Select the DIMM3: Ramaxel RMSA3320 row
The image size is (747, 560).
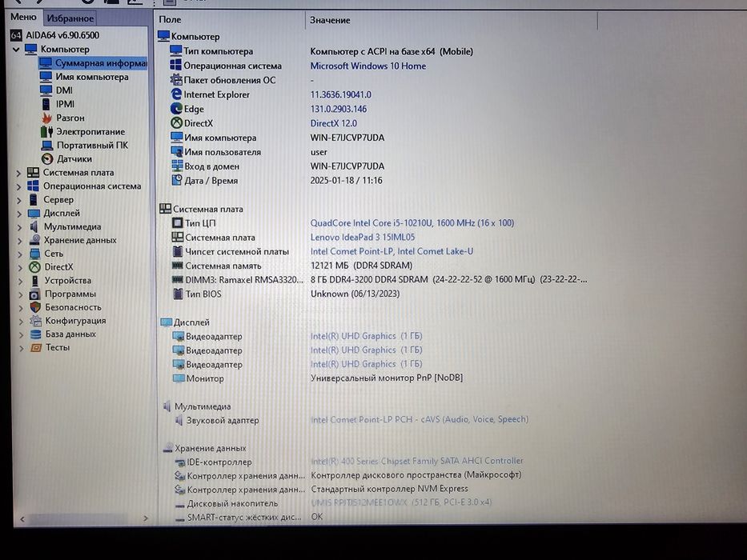[x=380, y=279]
